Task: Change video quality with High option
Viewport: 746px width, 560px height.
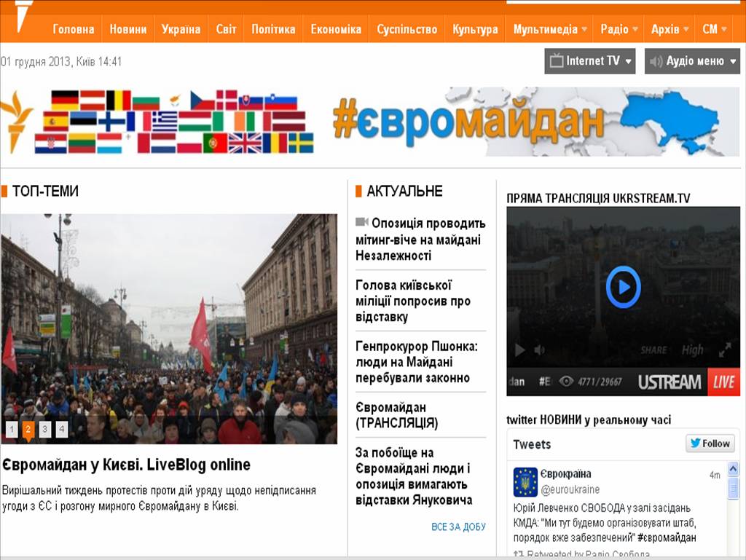Action: tap(692, 350)
